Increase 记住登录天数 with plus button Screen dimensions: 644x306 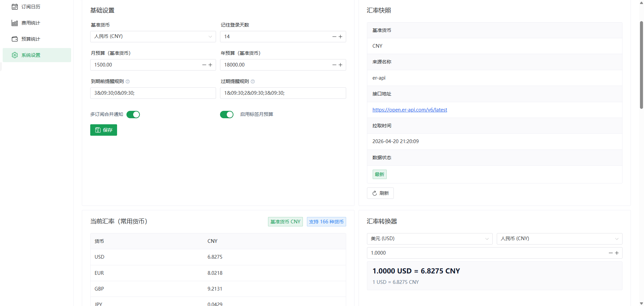click(x=340, y=37)
